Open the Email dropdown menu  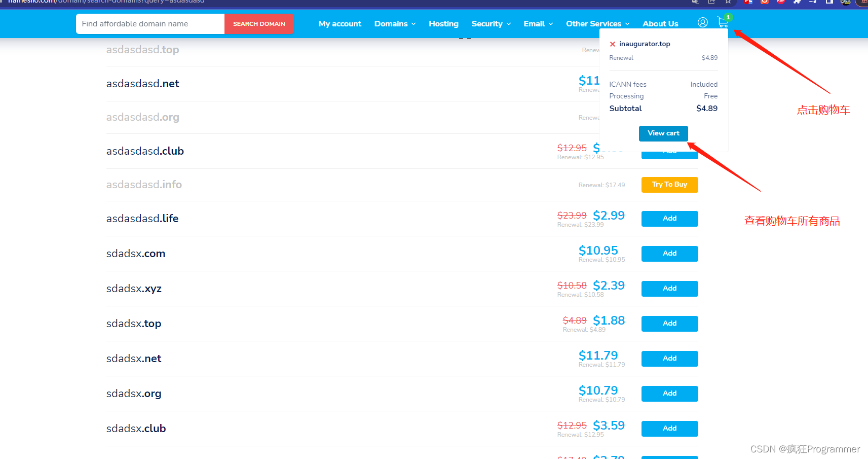538,24
